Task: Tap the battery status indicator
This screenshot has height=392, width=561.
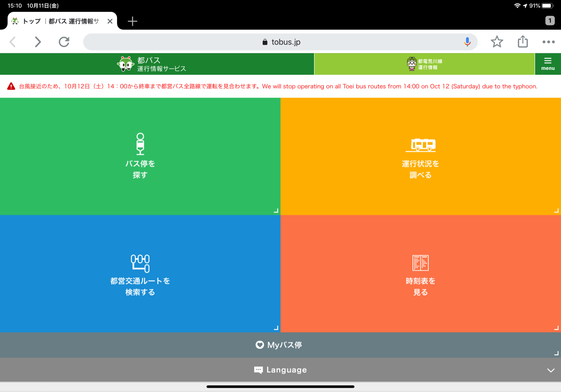Action: 548,6
